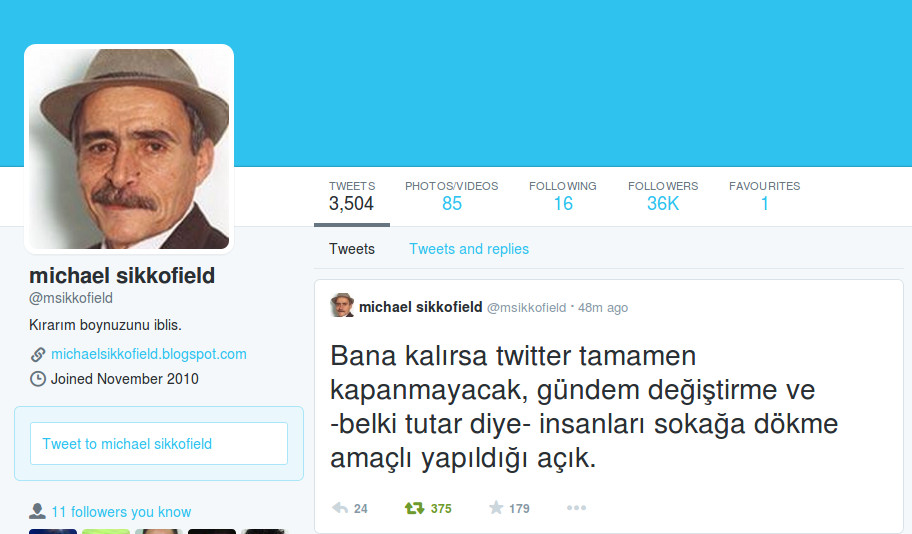The image size is (912, 534).
Task: Open the 48m ago timestamp link
Action: pyautogui.click(x=603, y=308)
